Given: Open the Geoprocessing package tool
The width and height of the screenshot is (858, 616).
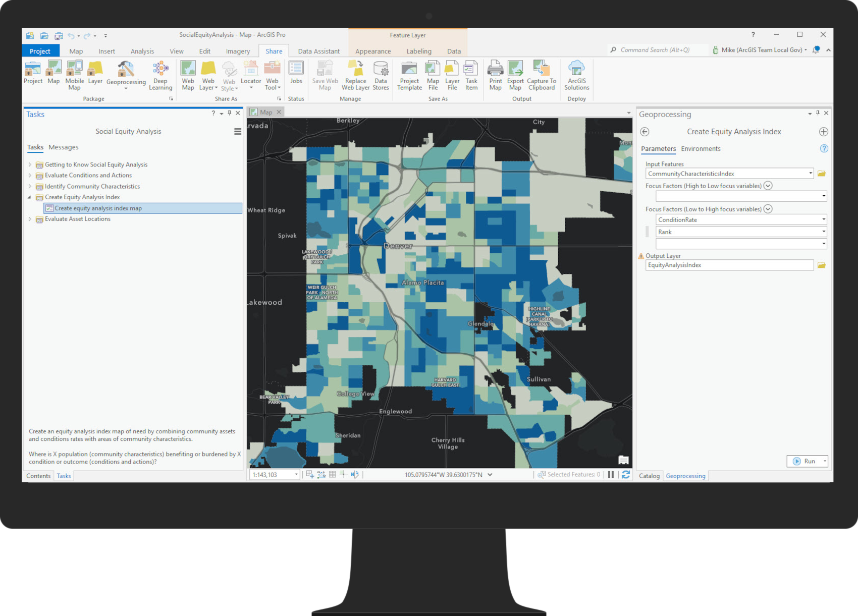Looking at the screenshot, I should 126,75.
